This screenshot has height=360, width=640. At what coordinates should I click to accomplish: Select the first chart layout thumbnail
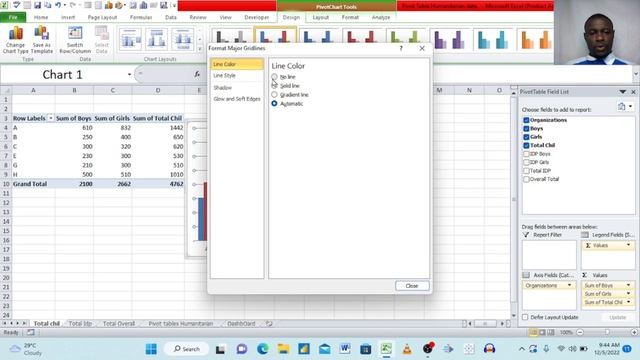click(x=130, y=39)
